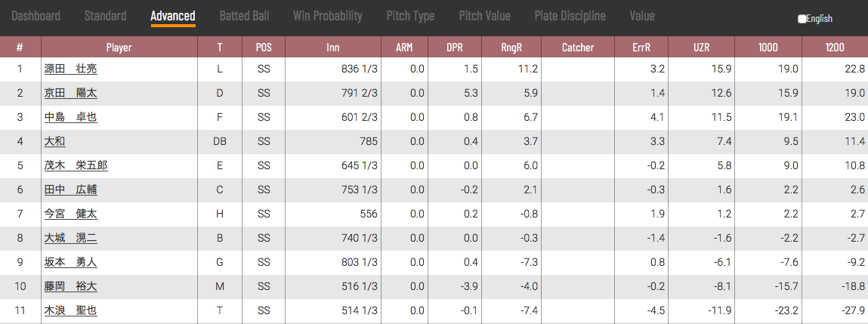Image resolution: width=868 pixels, height=324 pixels.
Task: Select the Value tab
Action: (x=642, y=16)
